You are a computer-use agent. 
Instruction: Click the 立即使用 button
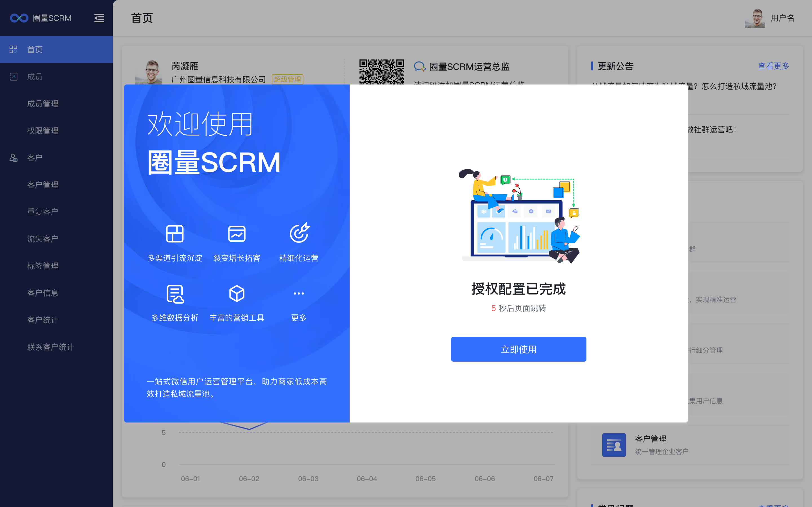pyautogui.click(x=518, y=349)
